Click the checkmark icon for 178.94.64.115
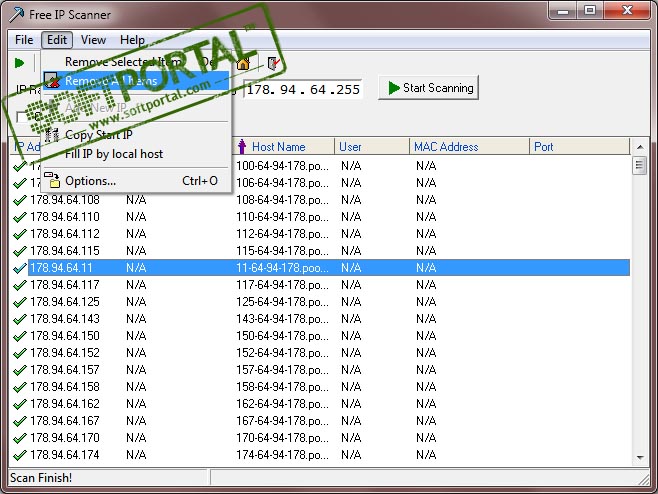The width and height of the screenshot is (658, 494). [20, 251]
